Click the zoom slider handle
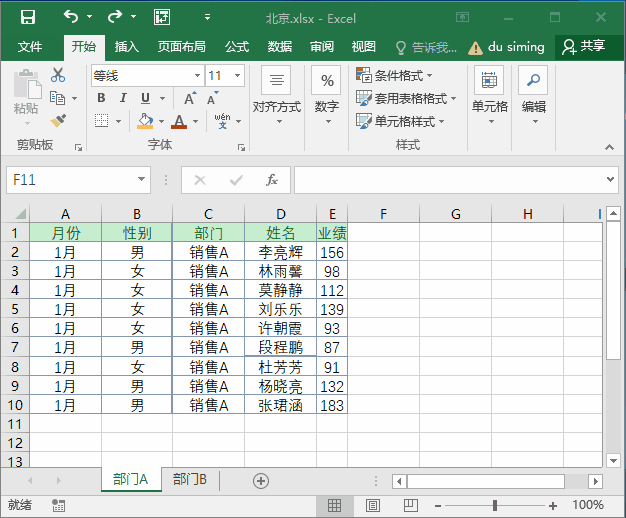Image resolution: width=626 pixels, height=518 pixels. [495, 506]
